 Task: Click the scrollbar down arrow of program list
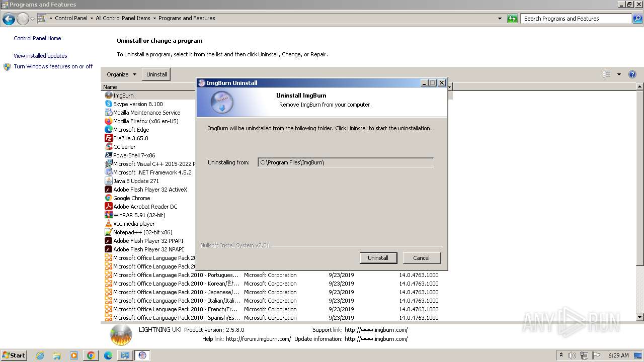click(640, 317)
